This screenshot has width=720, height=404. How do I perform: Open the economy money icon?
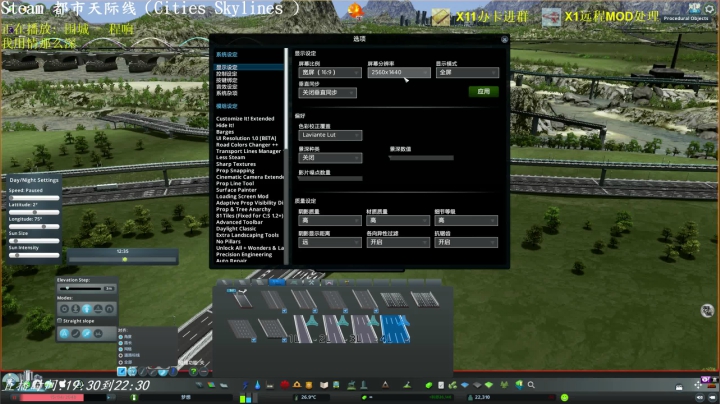428,385
